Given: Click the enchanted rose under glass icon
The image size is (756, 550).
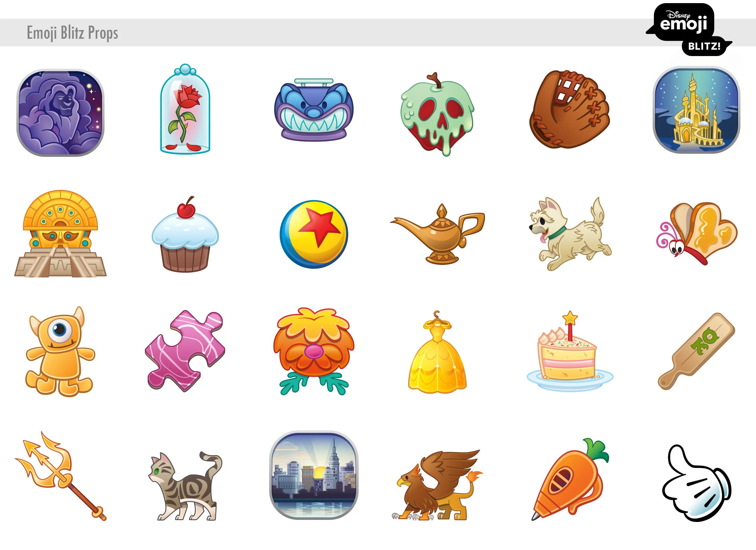Looking at the screenshot, I should (185, 110).
